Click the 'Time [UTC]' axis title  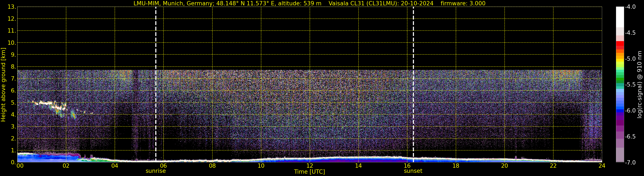(309, 172)
